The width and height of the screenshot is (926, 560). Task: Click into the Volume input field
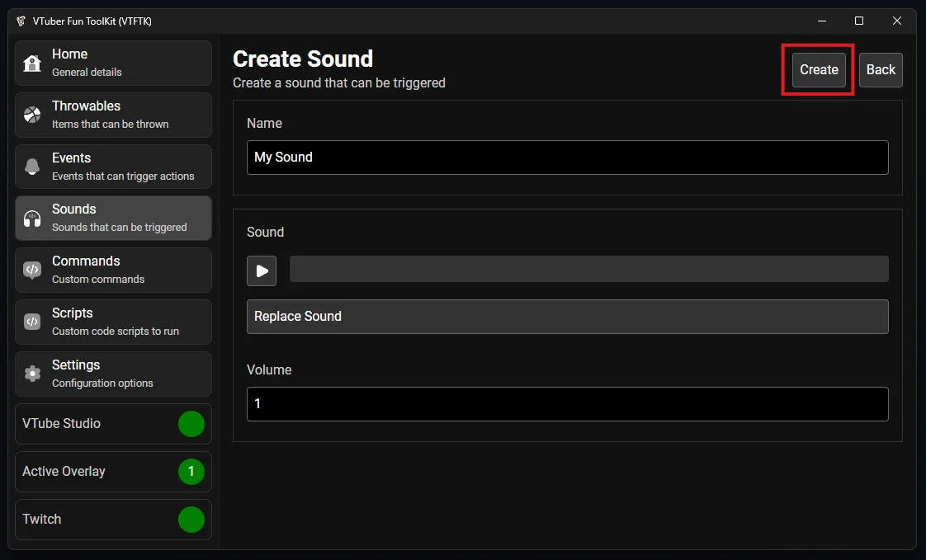pyautogui.click(x=567, y=404)
